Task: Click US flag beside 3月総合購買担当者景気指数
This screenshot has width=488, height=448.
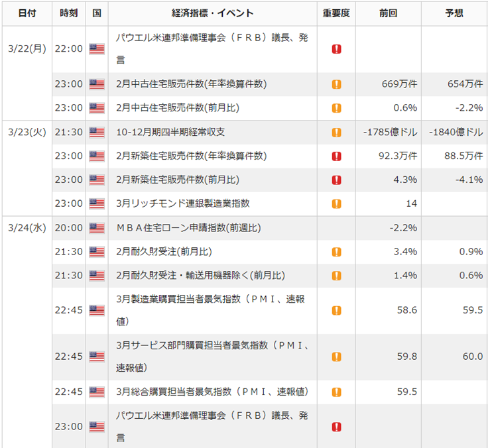Action: [97, 392]
